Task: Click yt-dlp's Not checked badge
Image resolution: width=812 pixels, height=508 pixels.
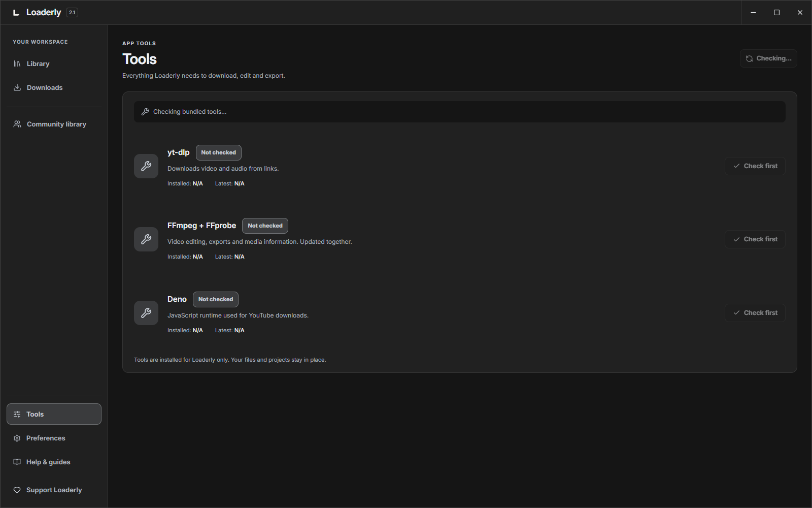Action: click(219, 152)
